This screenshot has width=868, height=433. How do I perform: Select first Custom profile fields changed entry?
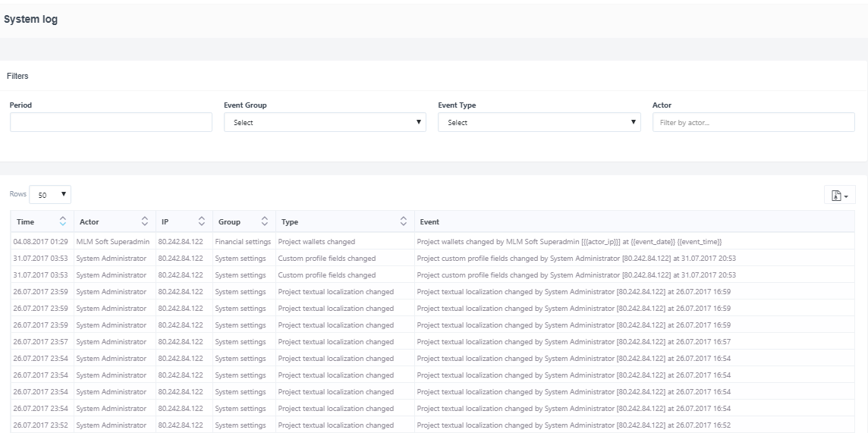point(327,258)
